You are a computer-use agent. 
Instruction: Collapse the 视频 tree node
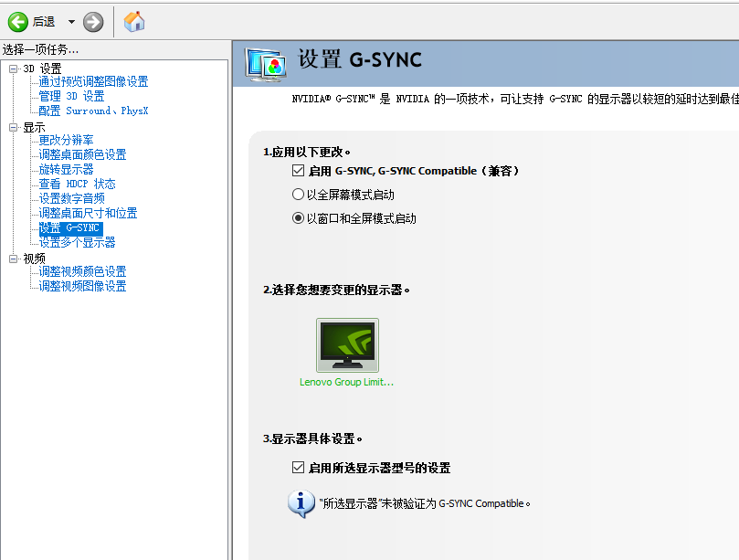coord(13,259)
